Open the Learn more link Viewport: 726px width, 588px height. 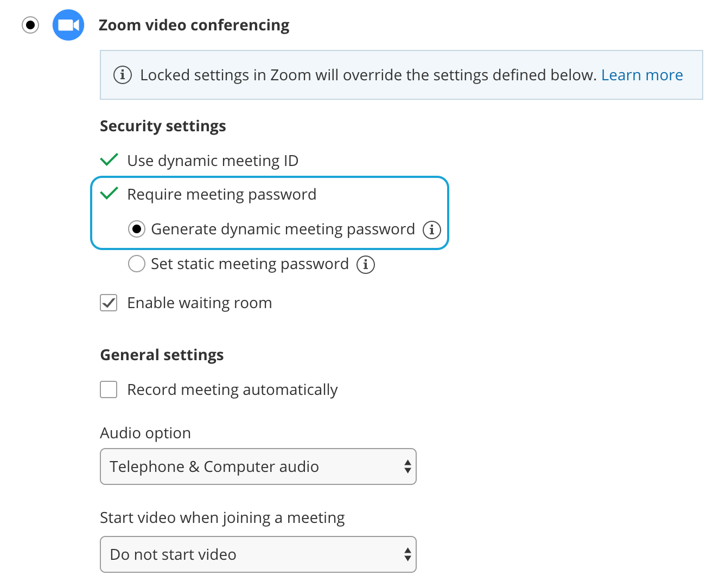click(x=642, y=75)
